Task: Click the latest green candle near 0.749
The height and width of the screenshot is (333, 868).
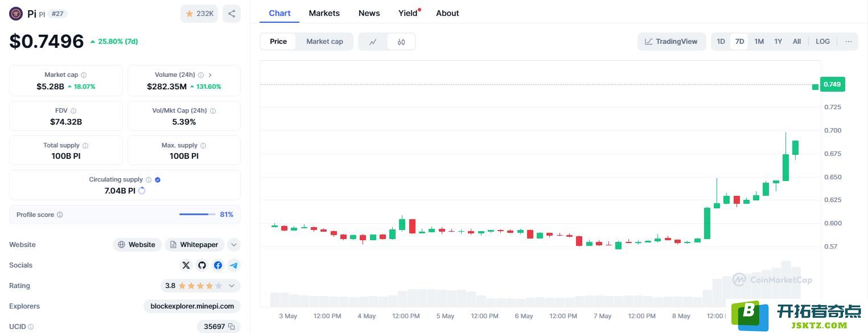Action: tap(815, 87)
